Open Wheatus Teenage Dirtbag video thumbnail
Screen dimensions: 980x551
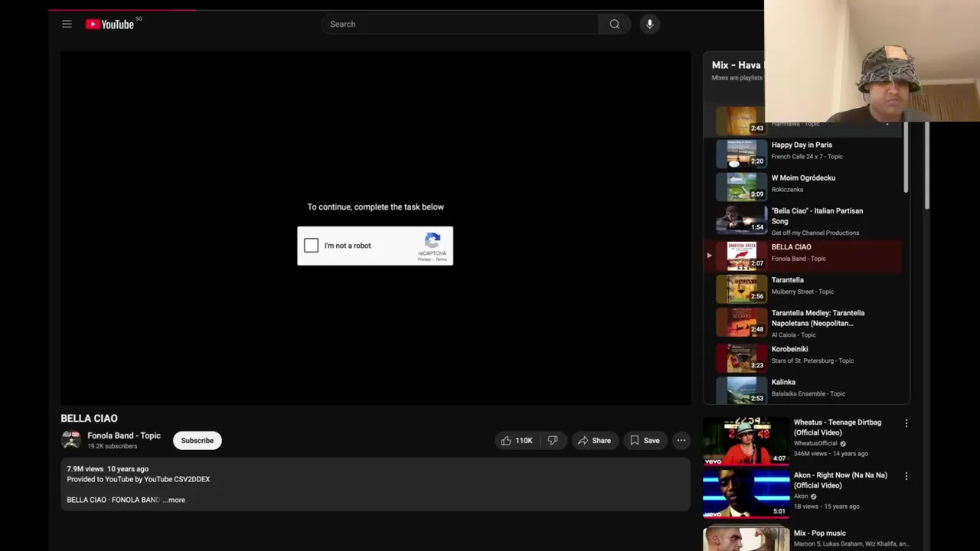click(x=746, y=441)
